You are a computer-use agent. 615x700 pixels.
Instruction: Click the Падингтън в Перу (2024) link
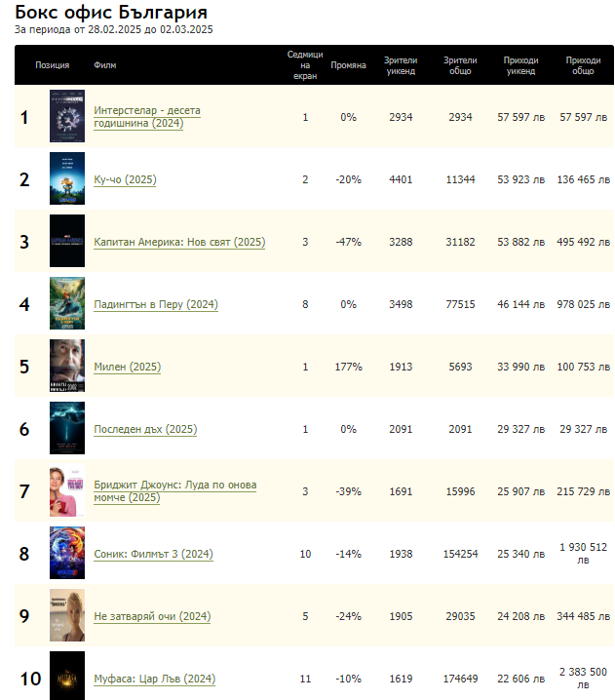pyautogui.click(x=156, y=304)
